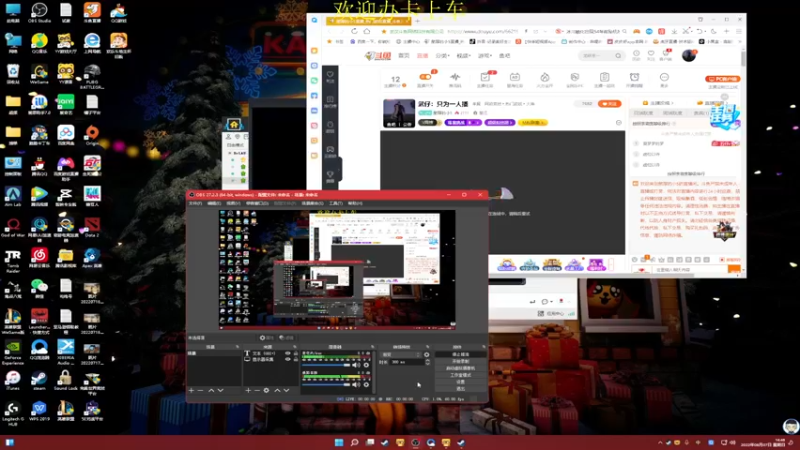Click Douyu search magnifier icon
This screenshot has height=450, width=800.
[x=618, y=56]
